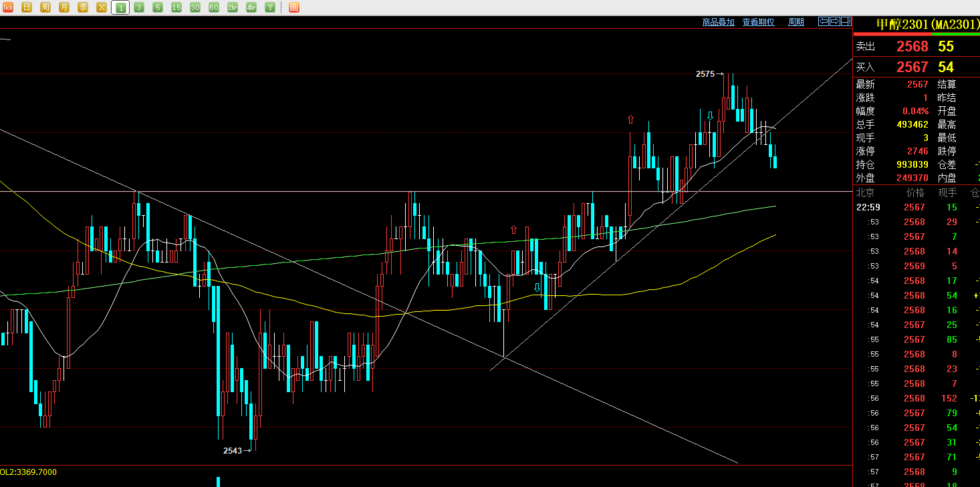Click the 幅度 value 0.04%
Viewport: 980px width, 487px height.
click(915, 111)
